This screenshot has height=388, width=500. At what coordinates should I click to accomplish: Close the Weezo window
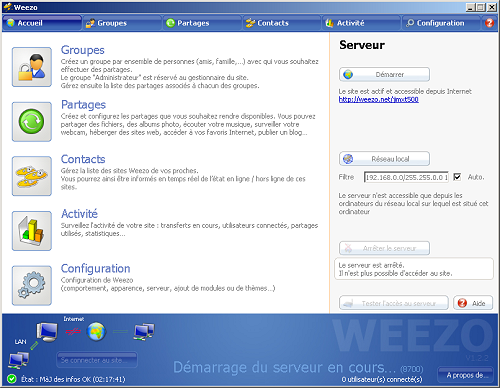point(492,7)
